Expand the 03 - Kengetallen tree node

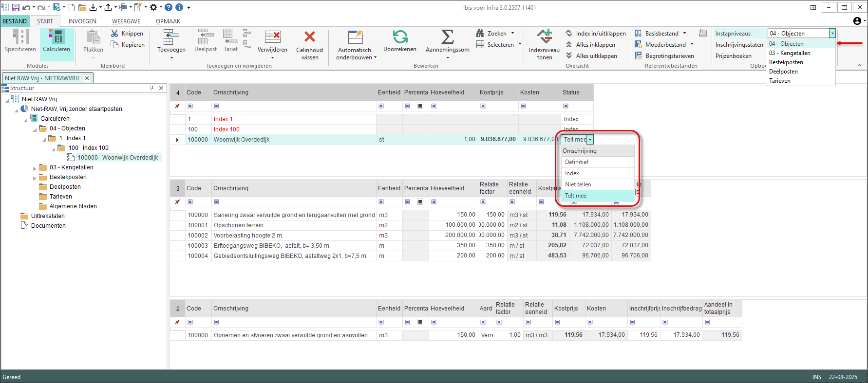(x=35, y=168)
